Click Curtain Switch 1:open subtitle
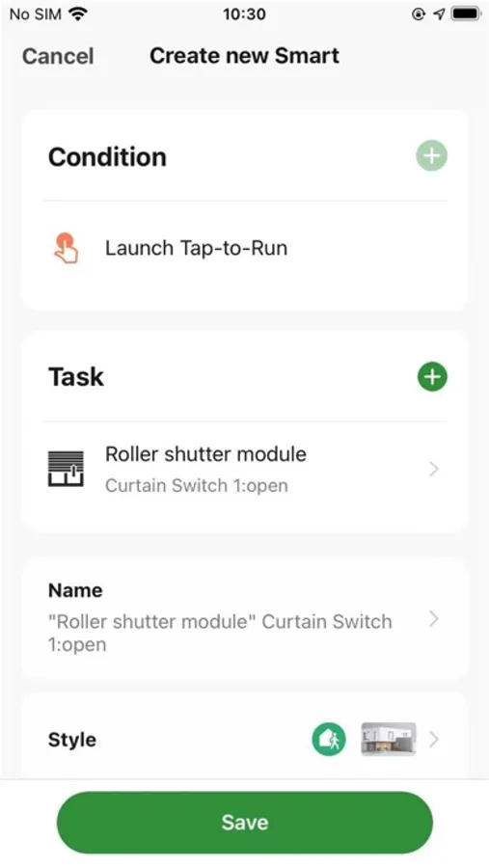489x868 pixels. (197, 485)
